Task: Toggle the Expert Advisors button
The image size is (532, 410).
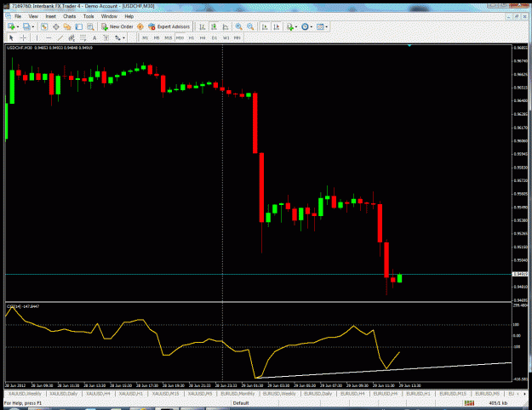Action: (169, 26)
